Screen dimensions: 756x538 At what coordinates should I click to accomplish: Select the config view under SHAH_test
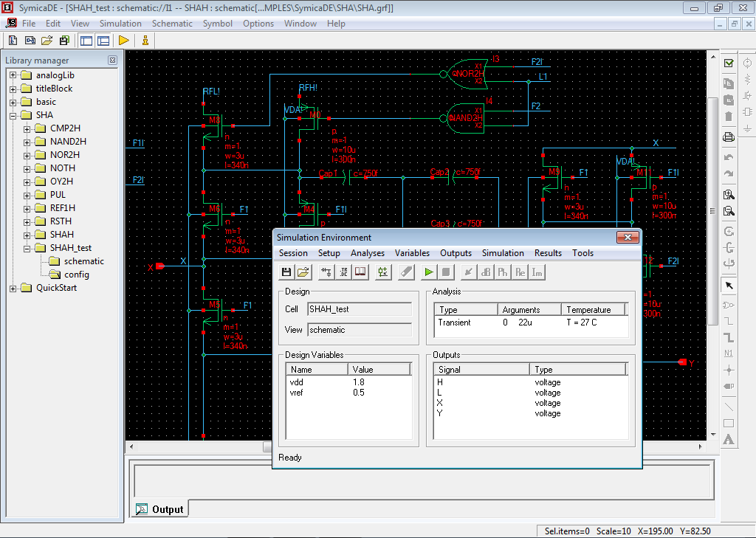pyautogui.click(x=76, y=275)
